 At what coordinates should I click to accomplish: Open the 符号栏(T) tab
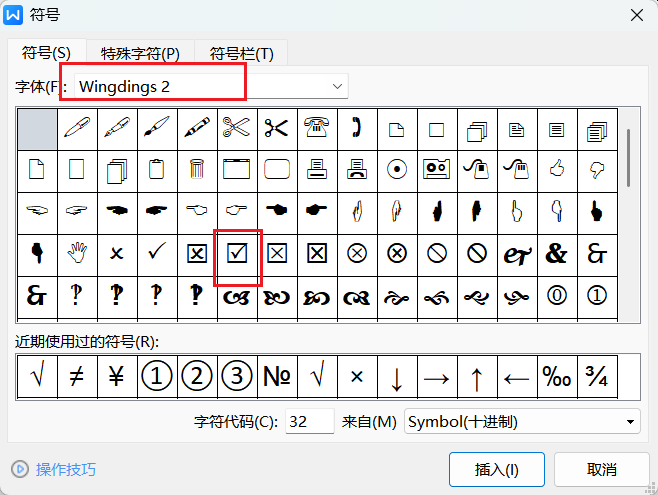click(241, 53)
